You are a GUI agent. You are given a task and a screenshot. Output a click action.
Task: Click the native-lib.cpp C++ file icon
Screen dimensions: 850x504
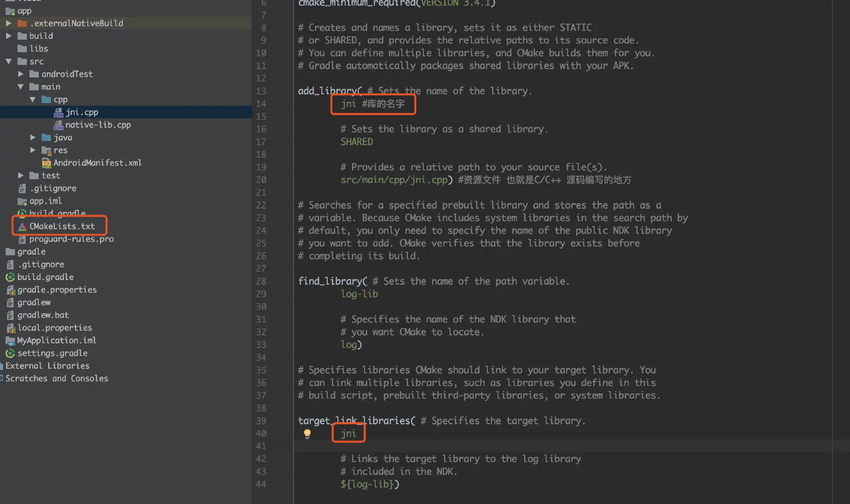(x=58, y=125)
